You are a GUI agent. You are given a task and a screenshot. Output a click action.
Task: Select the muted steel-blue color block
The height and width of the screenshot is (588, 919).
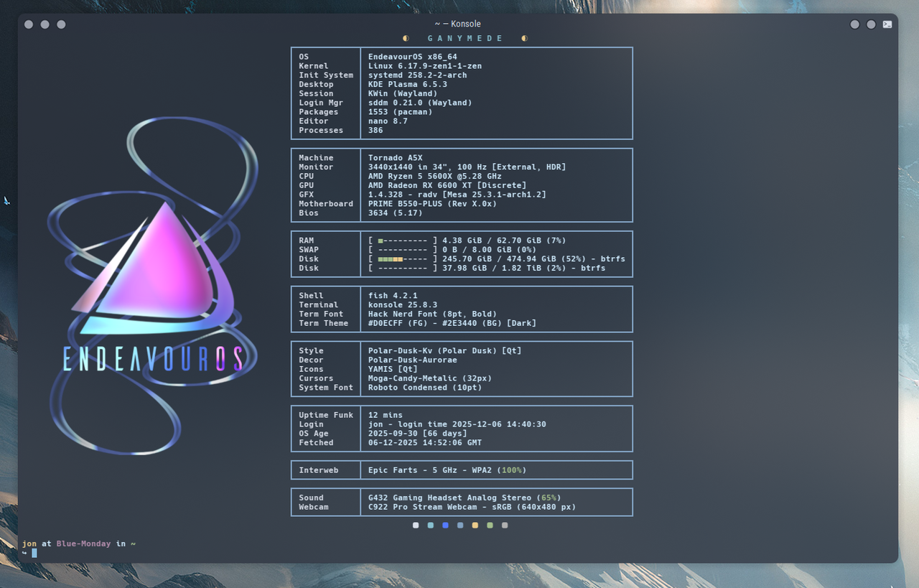pyautogui.click(x=460, y=526)
